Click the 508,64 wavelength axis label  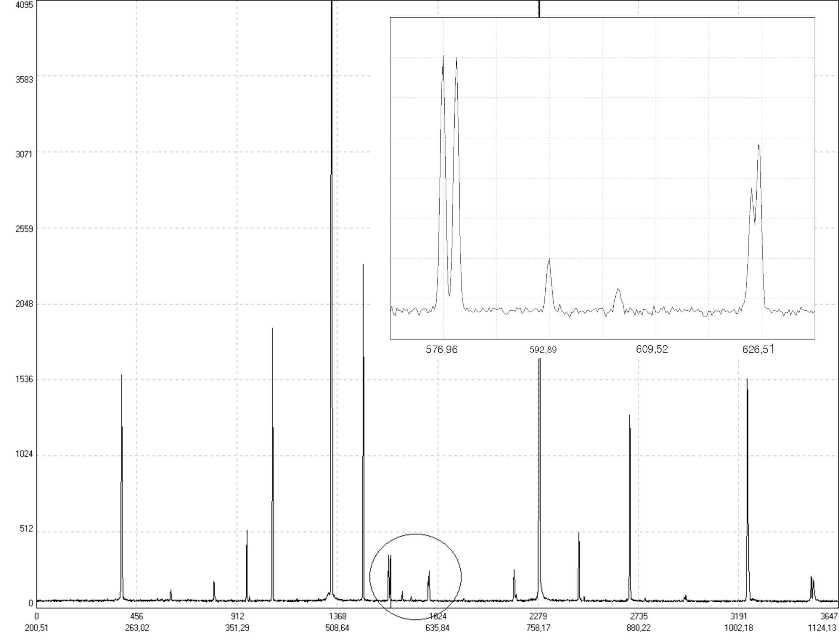click(x=337, y=628)
